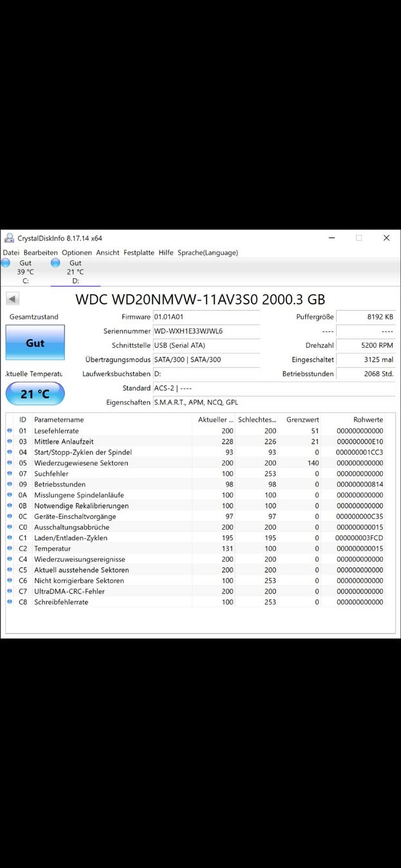Select raw value 000000001CC3

pyautogui.click(x=359, y=452)
